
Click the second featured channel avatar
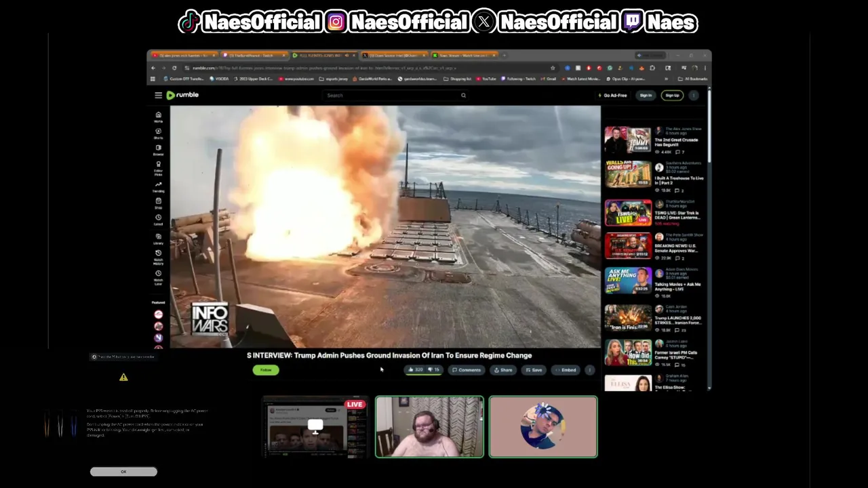tap(159, 326)
